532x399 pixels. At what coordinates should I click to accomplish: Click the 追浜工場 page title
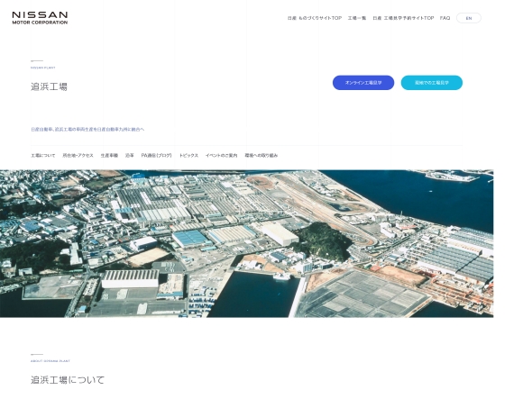tap(50, 86)
